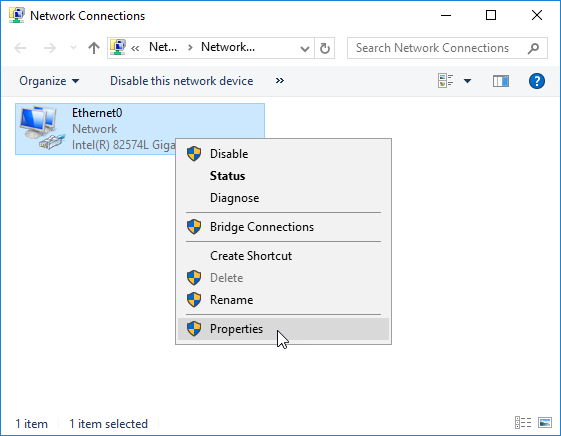
Task: Expand the address bar history dropdown
Action: point(304,48)
